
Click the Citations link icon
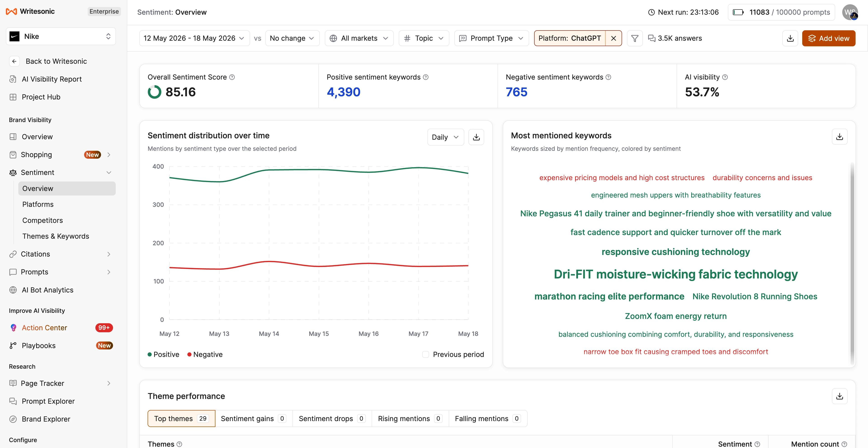tap(13, 254)
